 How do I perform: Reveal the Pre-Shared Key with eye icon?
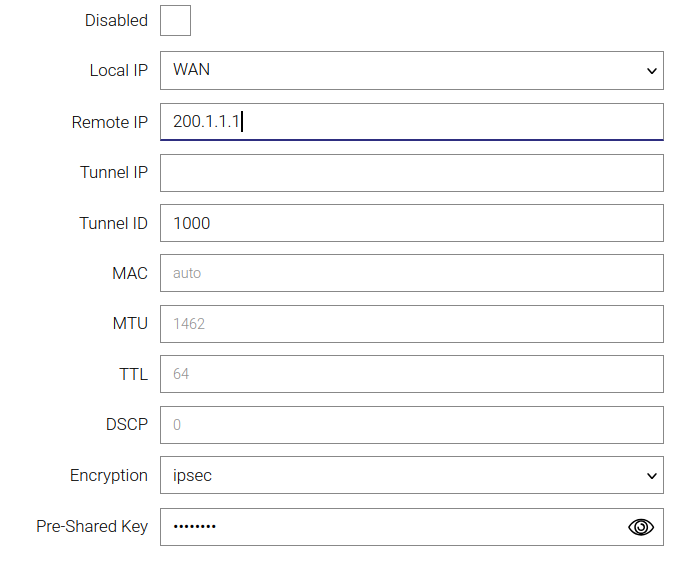pos(641,527)
